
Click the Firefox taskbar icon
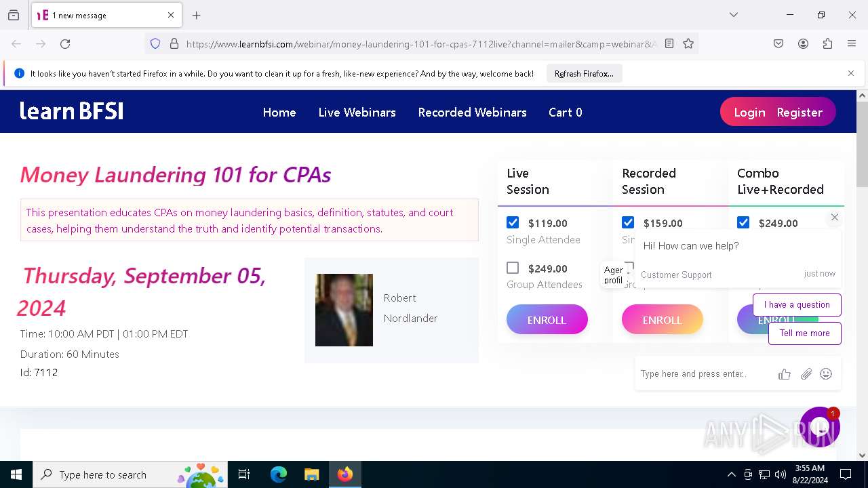(x=345, y=474)
